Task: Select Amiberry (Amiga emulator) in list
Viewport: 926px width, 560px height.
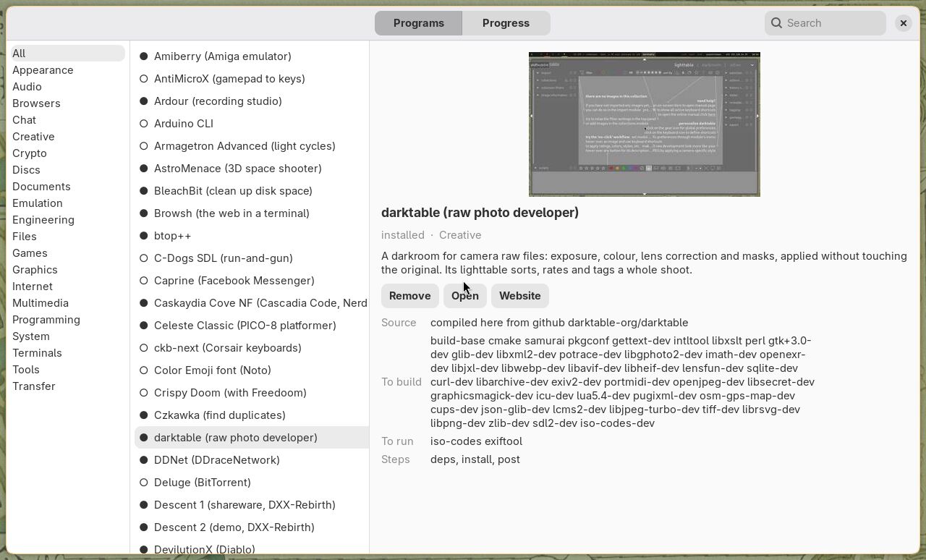Action: 251,56
